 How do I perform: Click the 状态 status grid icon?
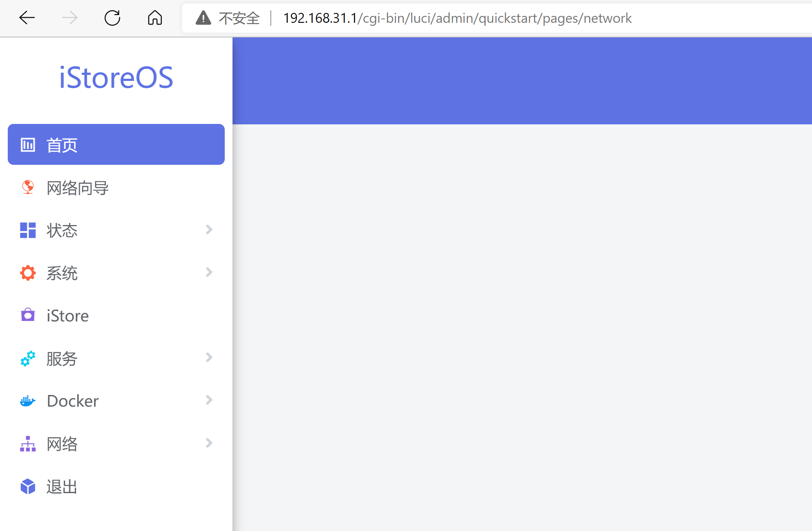click(28, 230)
